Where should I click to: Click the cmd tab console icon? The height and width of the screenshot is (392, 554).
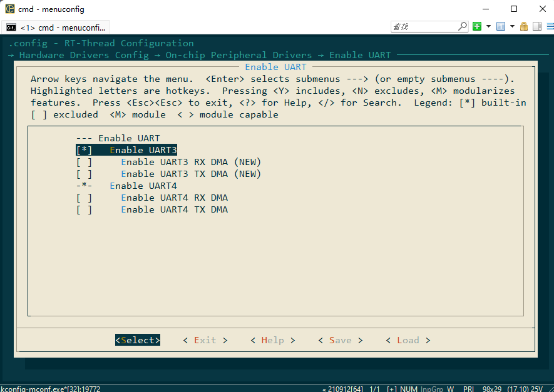11,28
